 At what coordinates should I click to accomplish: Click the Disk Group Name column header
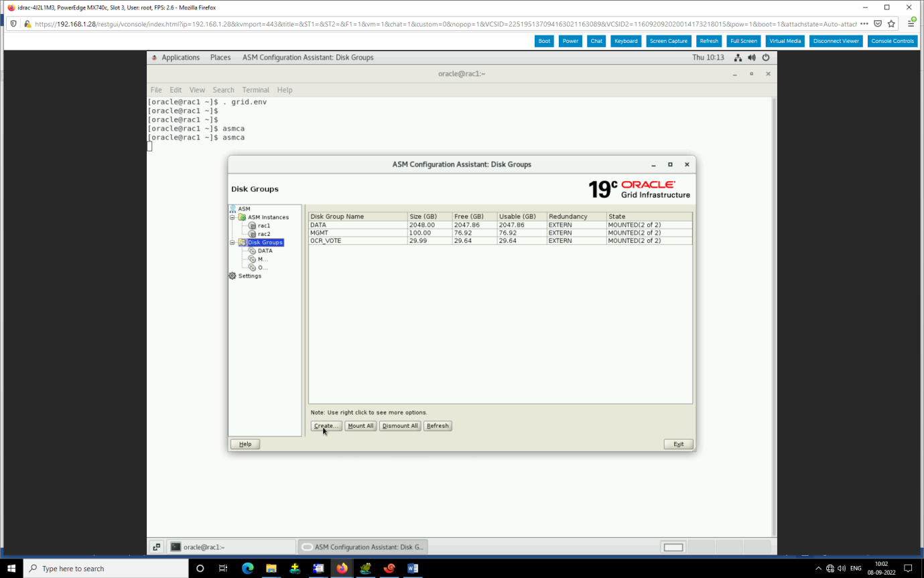point(358,217)
